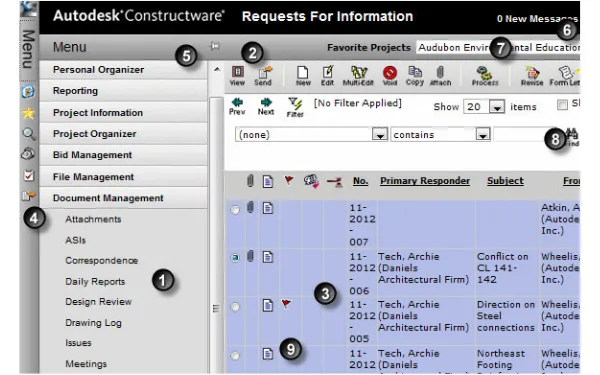This screenshot has width=600, height=375.
Task: Click the splitter grip between menu and list
Action: pos(216,308)
